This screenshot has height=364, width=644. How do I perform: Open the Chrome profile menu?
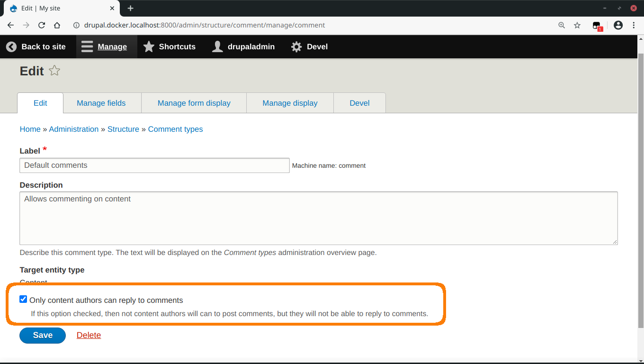618,25
